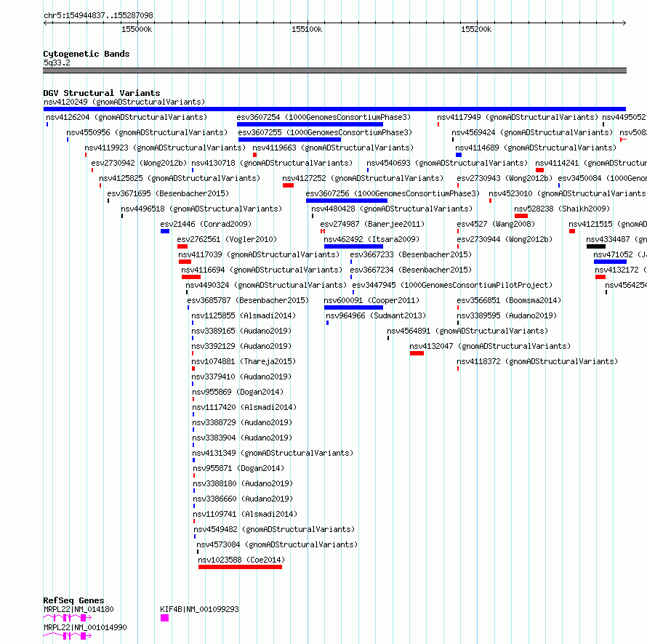The image size is (647, 644).
Task: Click the 155000k ruler label
Action: tap(137, 29)
